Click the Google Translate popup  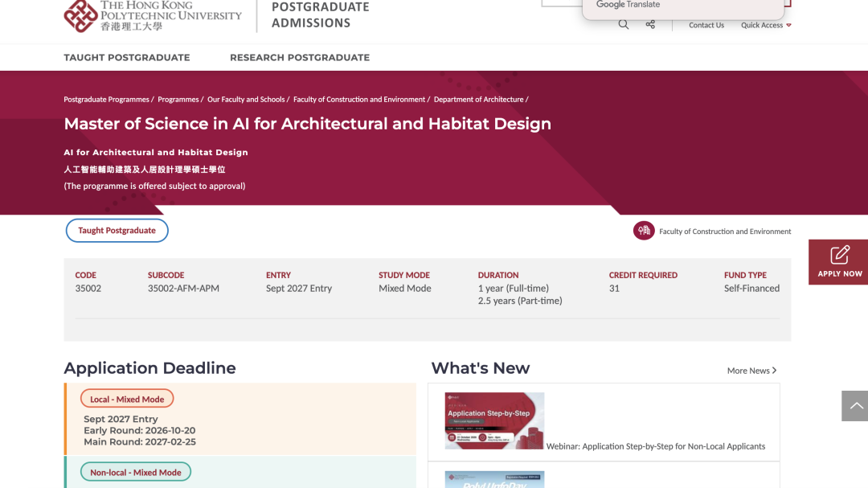point(684,8)
